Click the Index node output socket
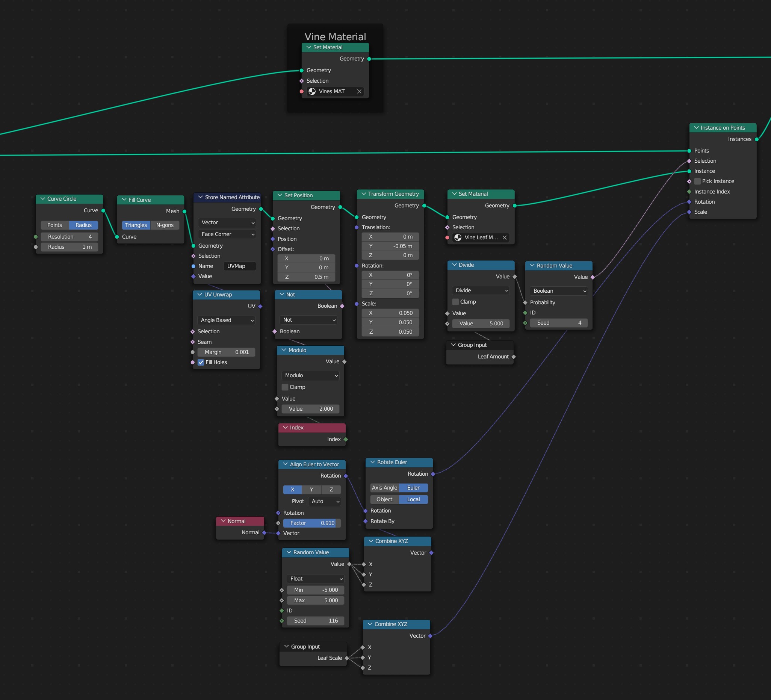The image size is (771, 700). [346, 440]
